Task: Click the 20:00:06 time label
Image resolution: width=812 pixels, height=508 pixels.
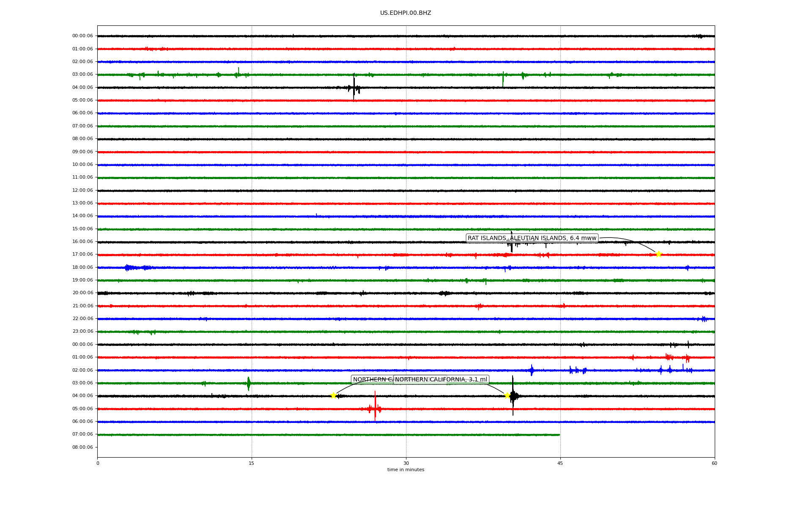Action: pyautogui.click(x=82, y=293)
